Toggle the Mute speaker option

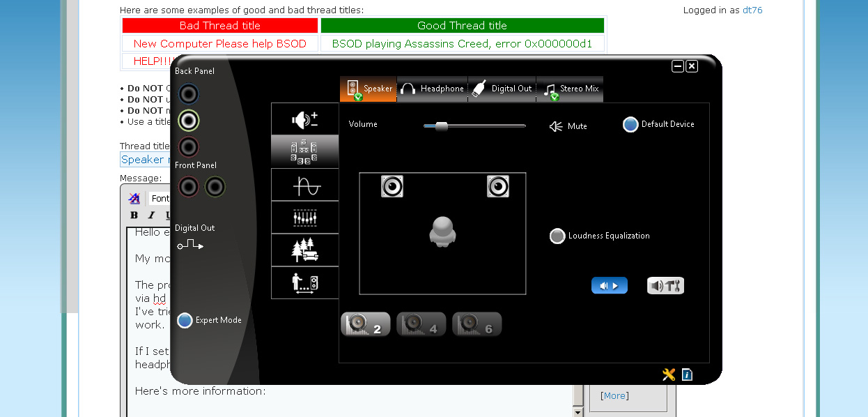[x=568, y=126]
